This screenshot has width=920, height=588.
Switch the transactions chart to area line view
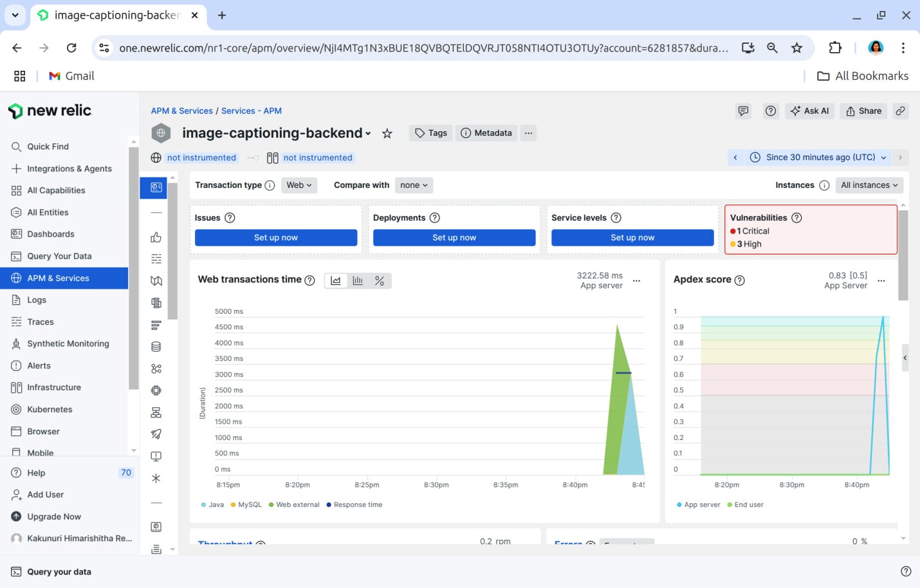coord(336,280)
